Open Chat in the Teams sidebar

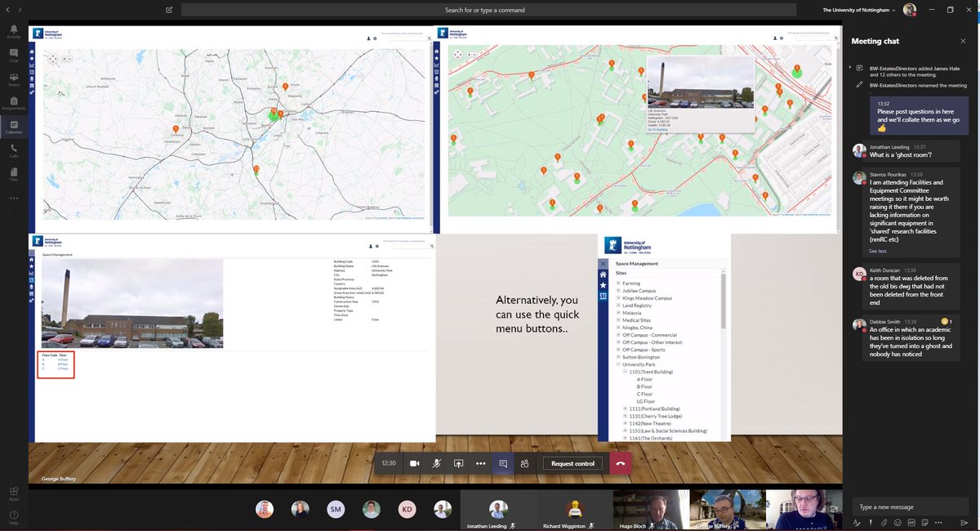pos(14,56)
